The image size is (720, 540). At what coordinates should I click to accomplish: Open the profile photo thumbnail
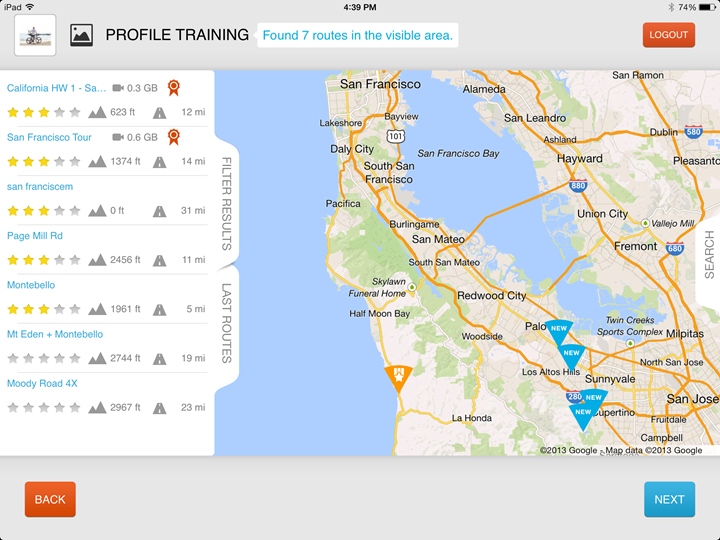pyautogui.click(x=35, y=35)
